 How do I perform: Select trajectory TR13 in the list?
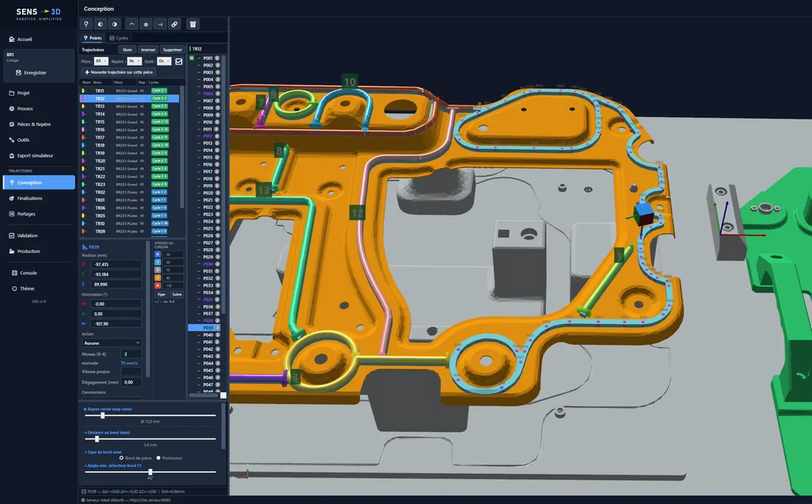tap(129, 106)
